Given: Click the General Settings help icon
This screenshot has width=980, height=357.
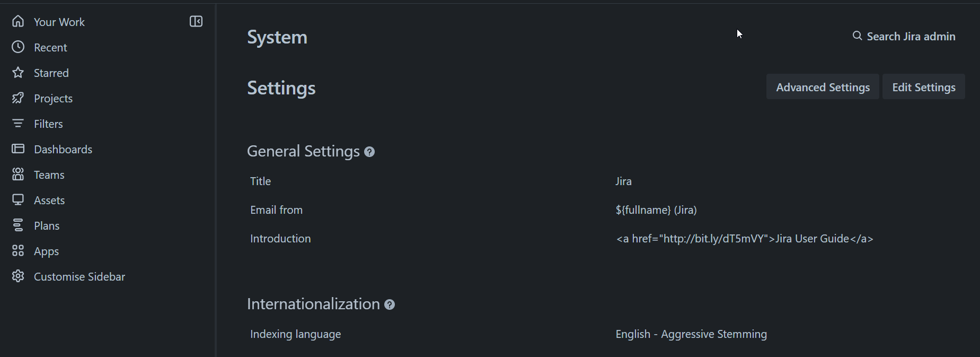Looking at the screenshot, I should 369,152.
